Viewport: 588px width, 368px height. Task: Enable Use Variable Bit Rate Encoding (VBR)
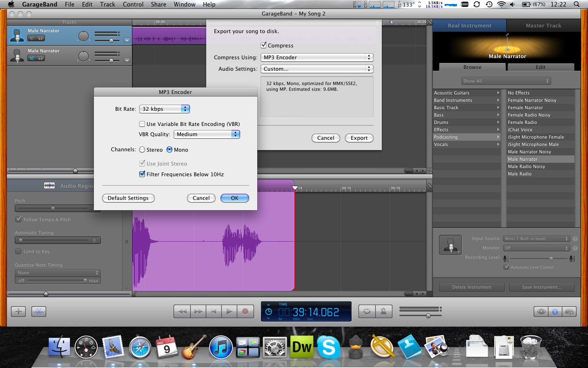click(x=142, y=124)
